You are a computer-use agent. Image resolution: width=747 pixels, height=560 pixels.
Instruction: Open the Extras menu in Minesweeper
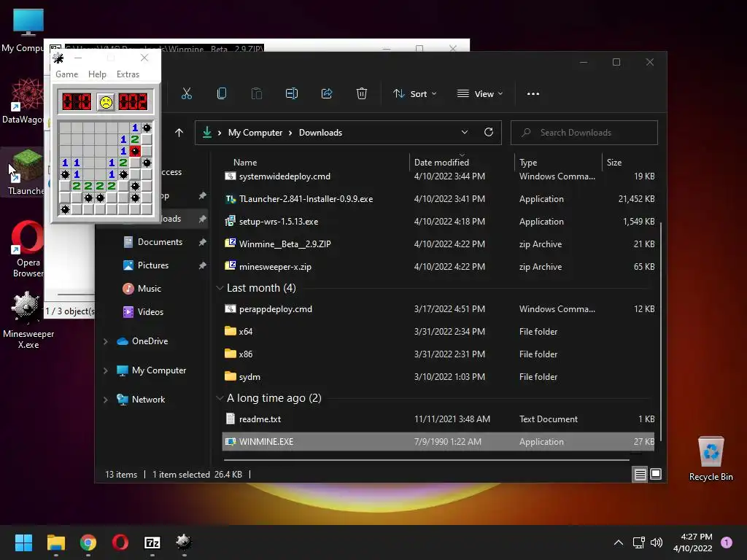(128, 74)
